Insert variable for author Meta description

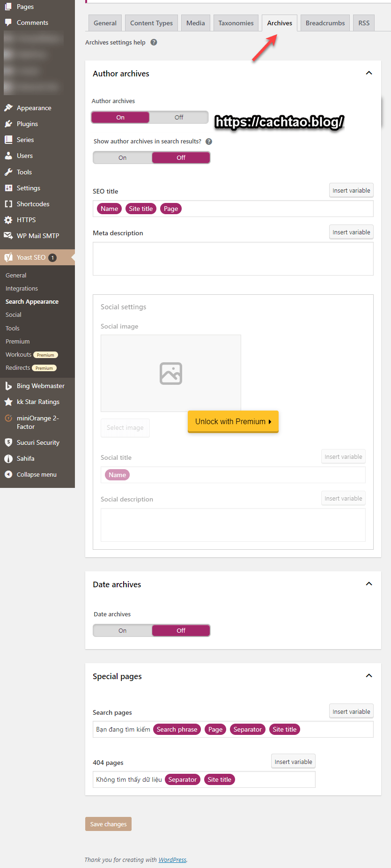(x=351, y=232)
